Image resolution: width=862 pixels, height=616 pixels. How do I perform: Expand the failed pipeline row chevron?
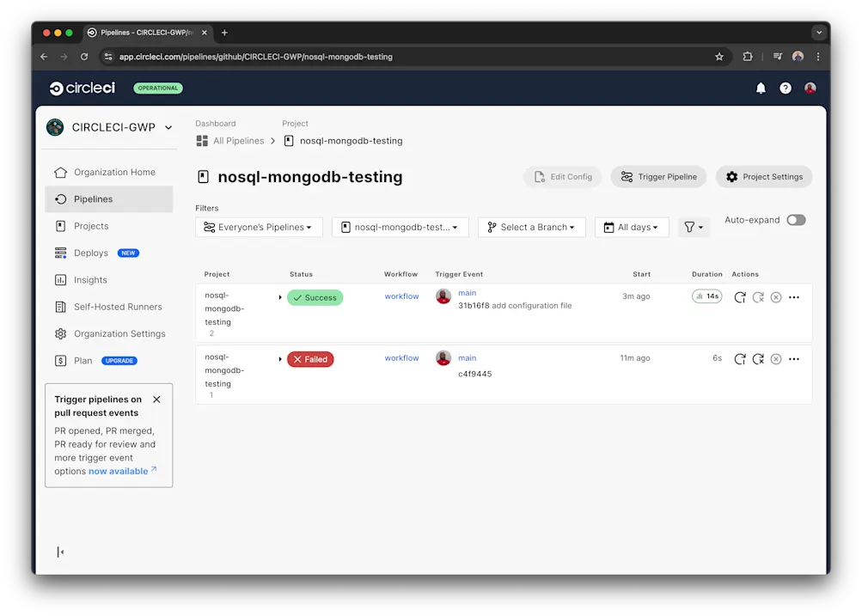pyautogui.click(x=279, y=358)
